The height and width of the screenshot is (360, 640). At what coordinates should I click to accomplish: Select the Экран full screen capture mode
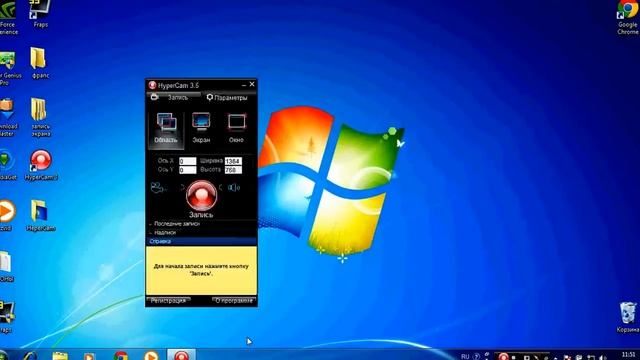[x=201, y=128]
